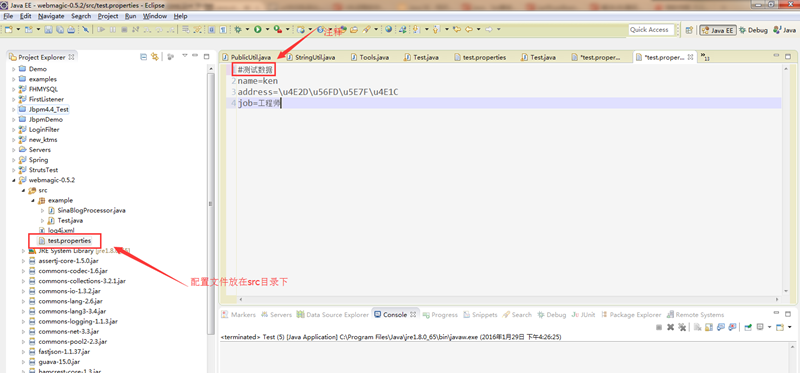Open the Data Source Explorer tab
The image size is (800, 373).
click(333, 315)
